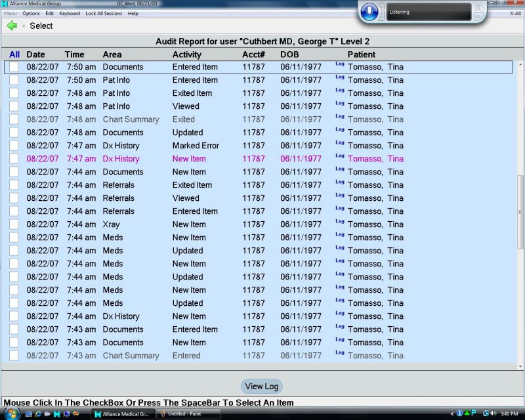Click the Log icon on the Documents 7:50 am row

[339, 64]
